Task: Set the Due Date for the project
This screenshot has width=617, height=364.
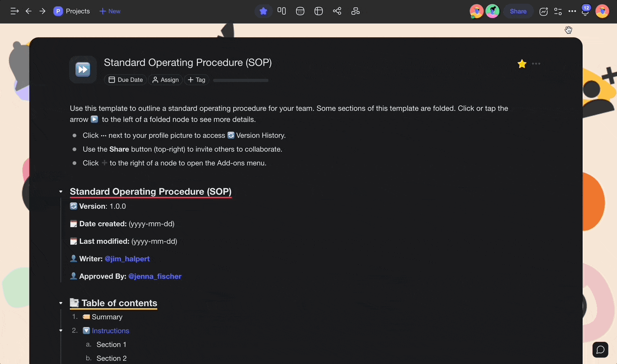Action: click(125, 80)
